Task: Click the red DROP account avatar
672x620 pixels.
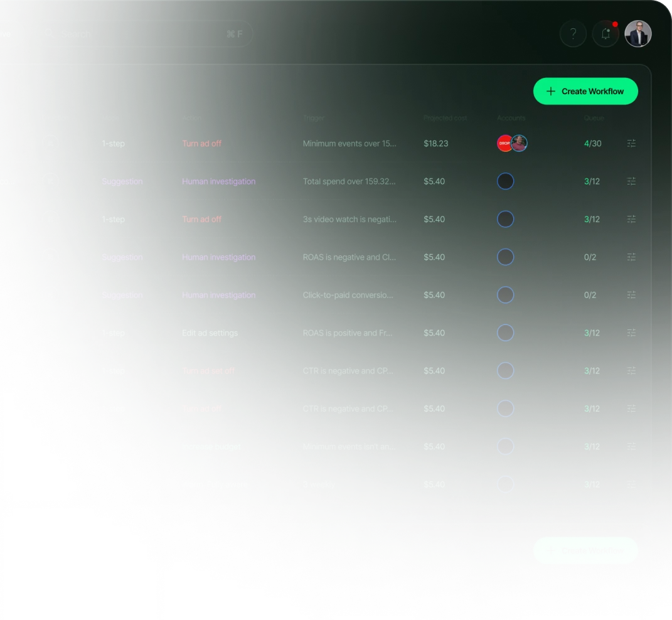Action: (x=504, y=143)
